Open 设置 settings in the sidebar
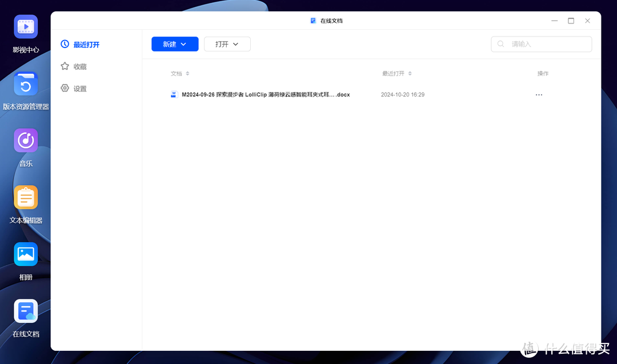Image resolution: width=617 pixels, height=364 pixels. coord(75,88)
